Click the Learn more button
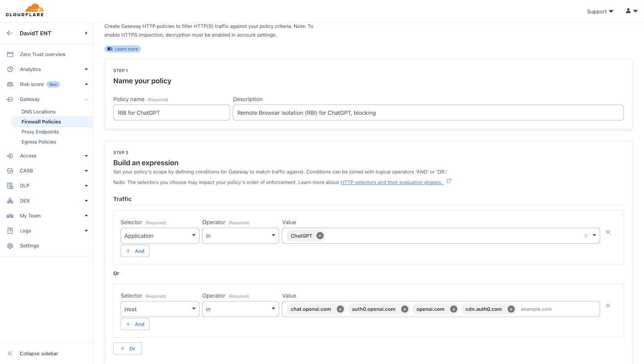 pyautogui.click(x=123, y=49)
